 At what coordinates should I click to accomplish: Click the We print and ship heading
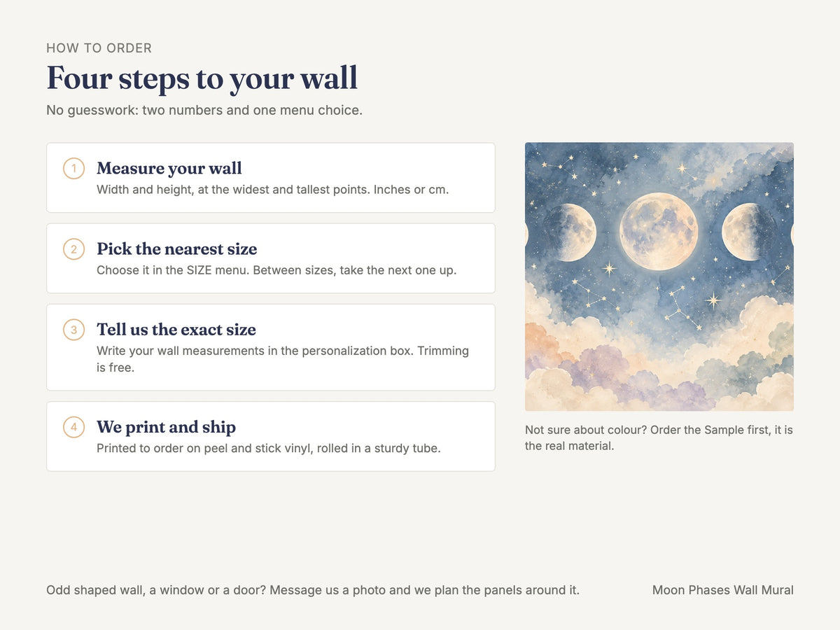pyautogui.click(x=166, y=426)
